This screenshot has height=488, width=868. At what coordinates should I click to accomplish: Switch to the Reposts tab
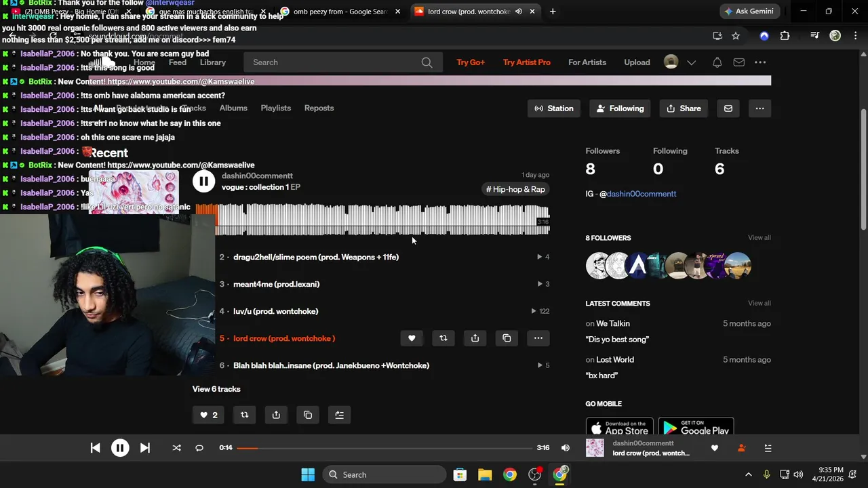[x=319, y=108]
